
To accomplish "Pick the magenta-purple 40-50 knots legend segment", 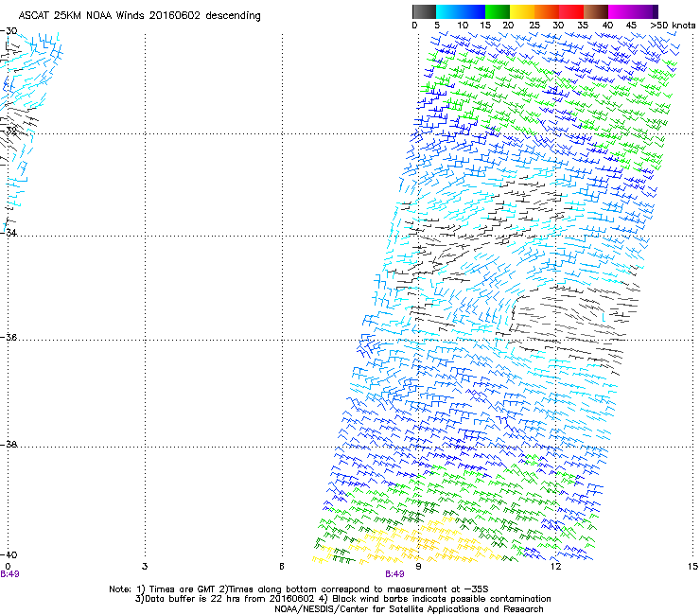I will click(633, 11).
